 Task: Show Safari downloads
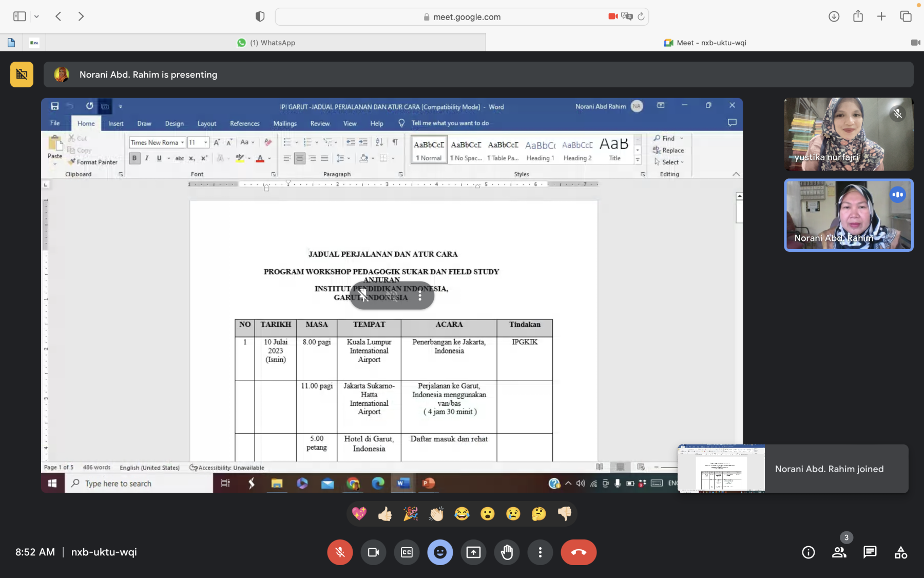[x=834, y=16]
